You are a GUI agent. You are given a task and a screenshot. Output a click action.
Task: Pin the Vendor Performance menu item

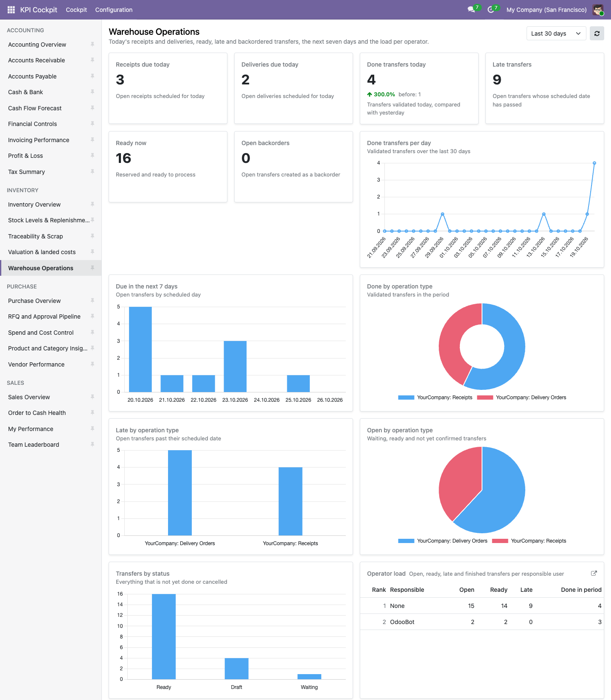(x=92, y=364)
